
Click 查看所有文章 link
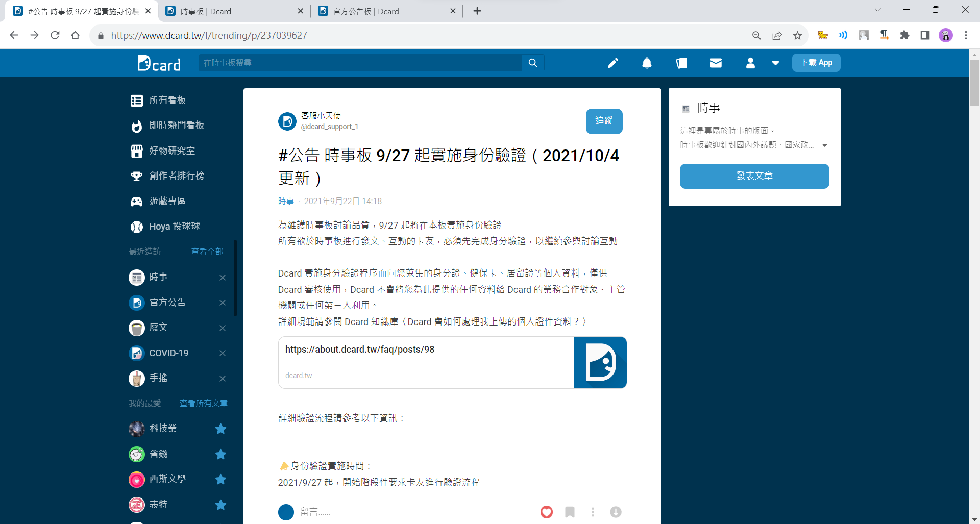pos(204,403)
